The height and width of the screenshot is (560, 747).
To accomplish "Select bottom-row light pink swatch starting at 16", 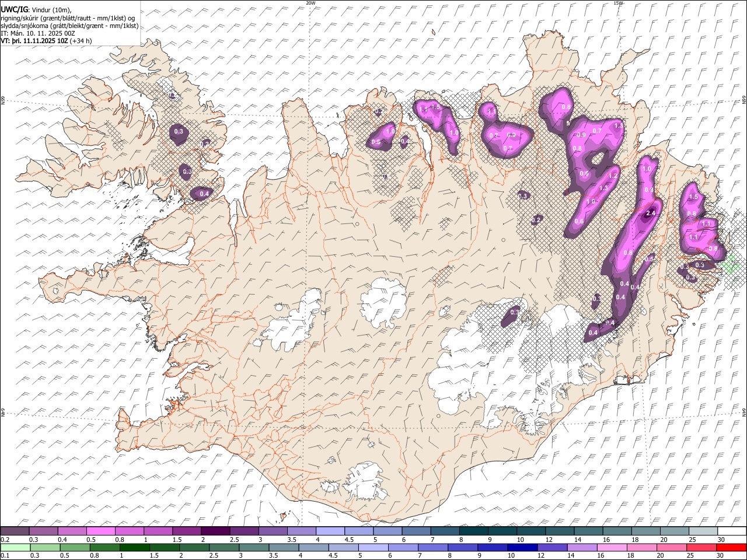I will tap(612, 547).
